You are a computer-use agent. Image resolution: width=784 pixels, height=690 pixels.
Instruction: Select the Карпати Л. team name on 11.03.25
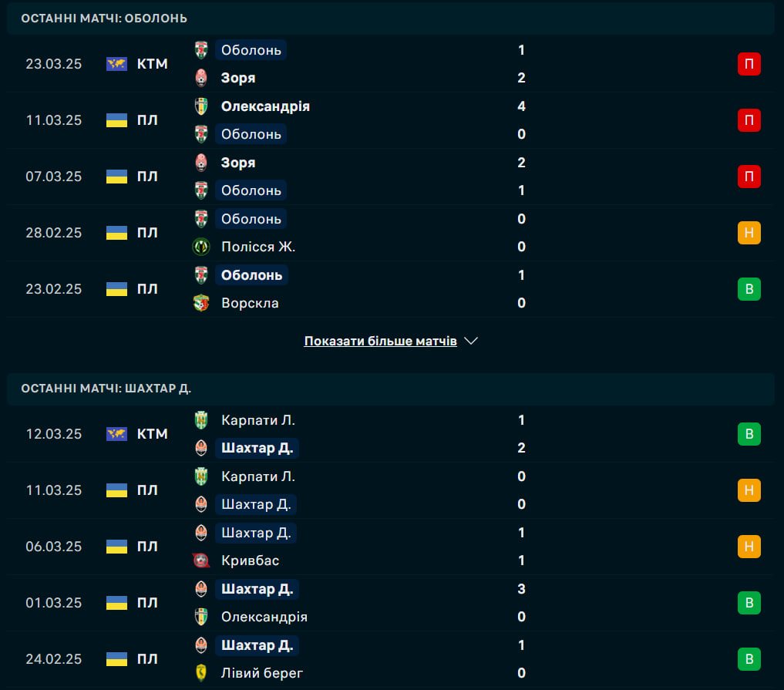click(x=258, y=476)
